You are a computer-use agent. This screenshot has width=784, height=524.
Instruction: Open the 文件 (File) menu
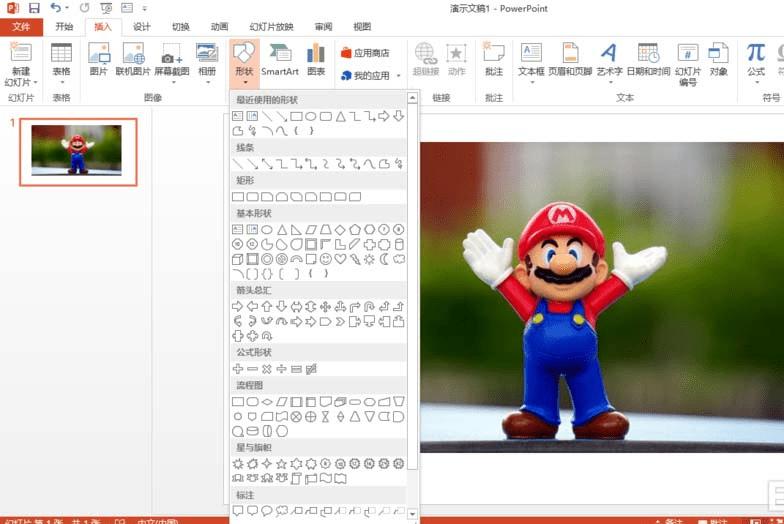21,27
